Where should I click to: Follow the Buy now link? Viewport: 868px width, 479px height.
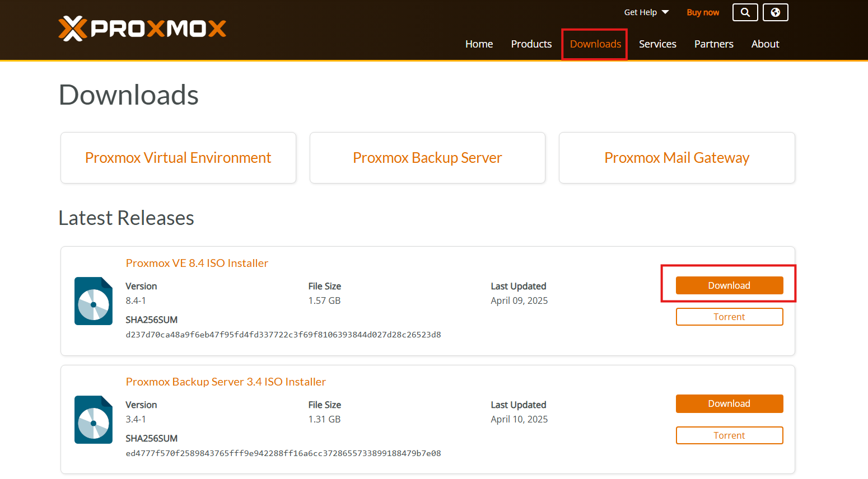(x=703, y=12)
